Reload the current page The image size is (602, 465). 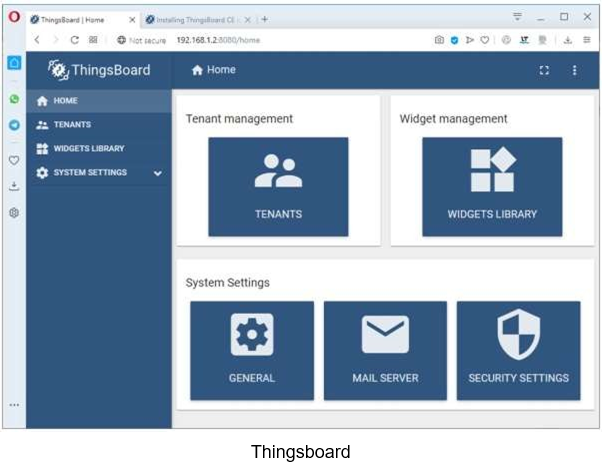(75, 40)
